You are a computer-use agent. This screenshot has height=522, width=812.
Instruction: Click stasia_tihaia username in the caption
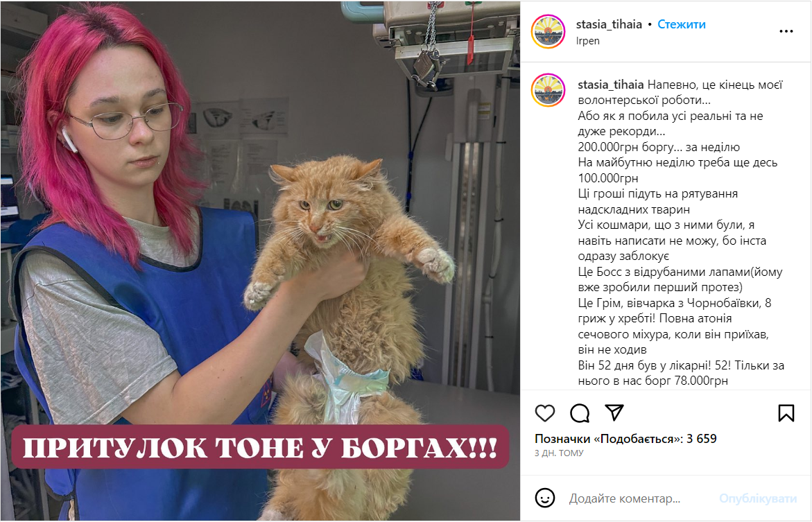pos(610,85)
